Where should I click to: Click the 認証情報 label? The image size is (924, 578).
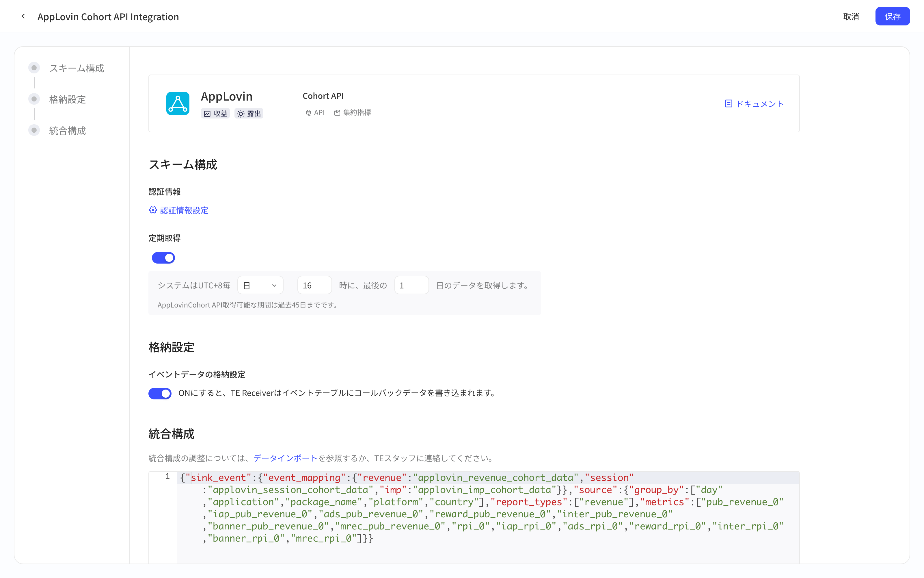pos(165,192)
